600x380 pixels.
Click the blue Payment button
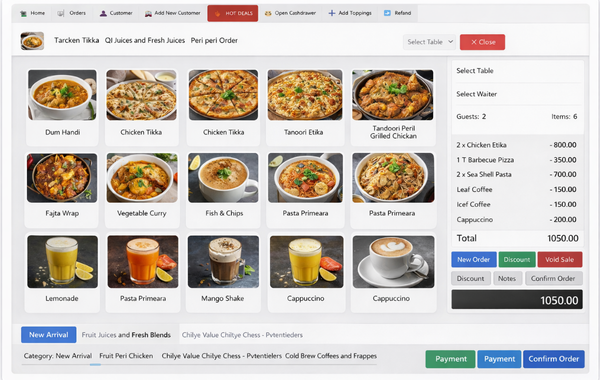[x=499, y=359]
